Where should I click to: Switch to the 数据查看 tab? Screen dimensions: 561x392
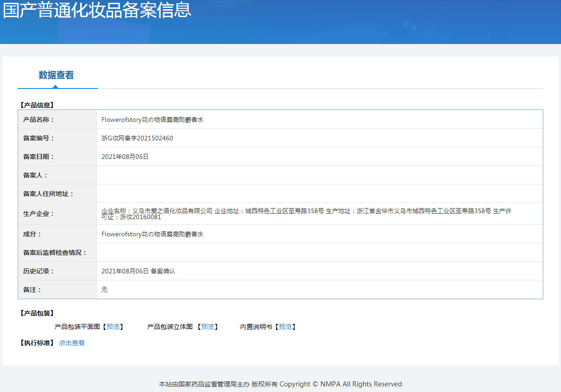tap(56, 75)
